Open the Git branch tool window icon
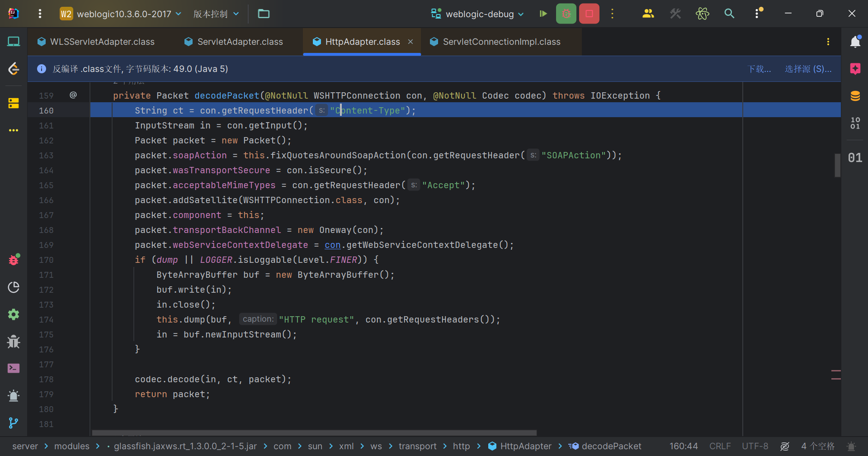The image size is (868, 456). pyautogui.click(x=14, y=423)
